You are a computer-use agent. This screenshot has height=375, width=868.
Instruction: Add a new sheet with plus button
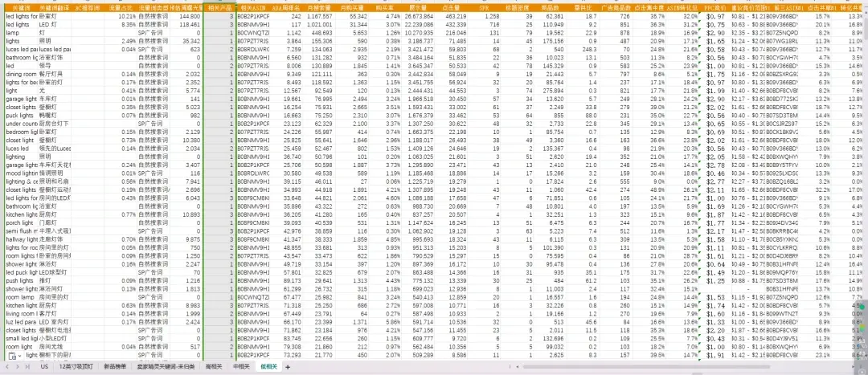[287, 367]
